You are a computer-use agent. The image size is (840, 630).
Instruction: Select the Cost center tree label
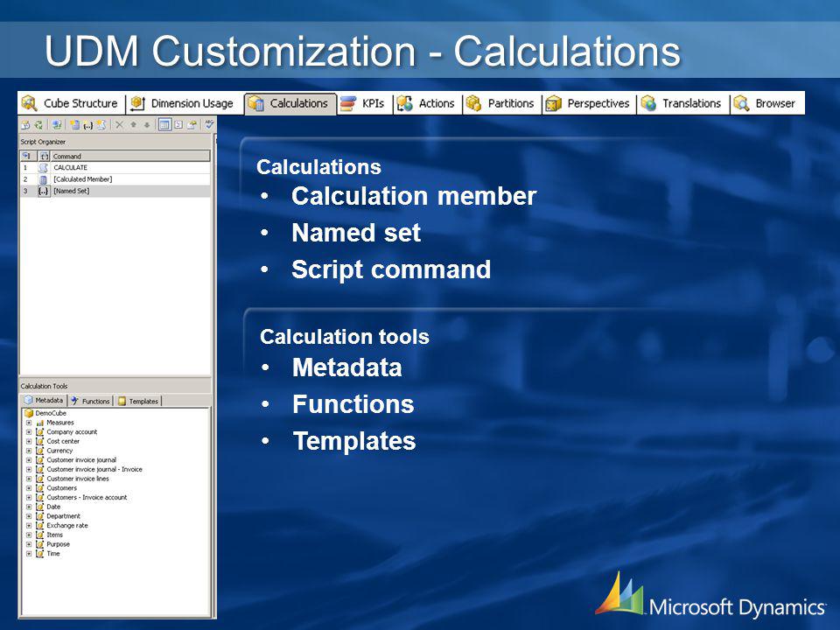coord(63,441)
